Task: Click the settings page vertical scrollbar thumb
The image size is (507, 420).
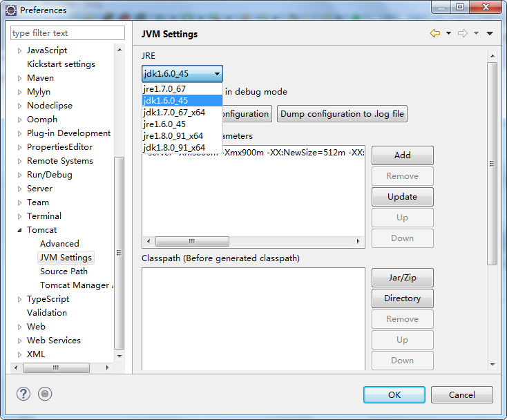Action: pos(492,164)
